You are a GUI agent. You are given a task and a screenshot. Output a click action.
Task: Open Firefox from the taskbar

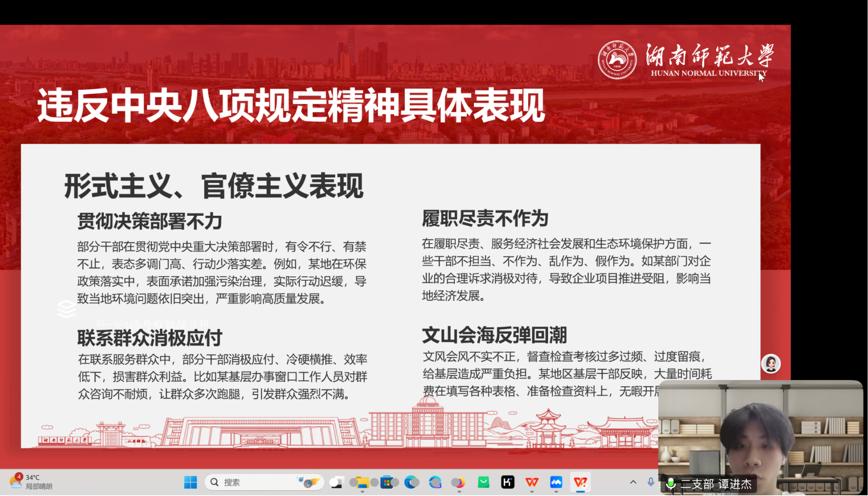pos(459,482)
